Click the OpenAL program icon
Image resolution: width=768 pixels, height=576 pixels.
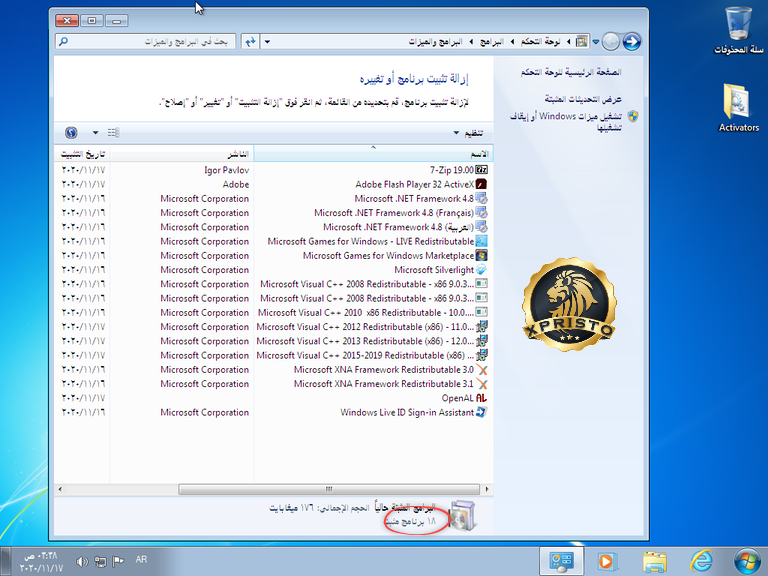pyautogui.click(x=481, y=398)
